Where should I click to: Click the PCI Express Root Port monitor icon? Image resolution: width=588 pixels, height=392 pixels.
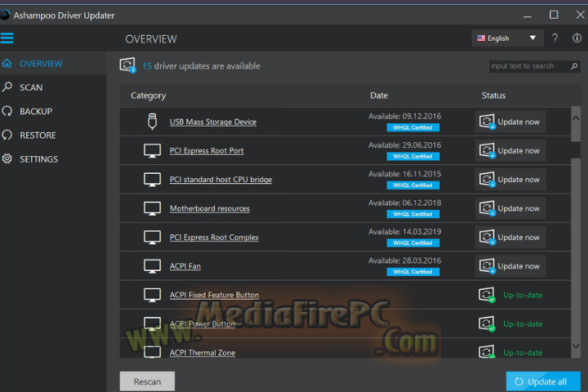152,151
